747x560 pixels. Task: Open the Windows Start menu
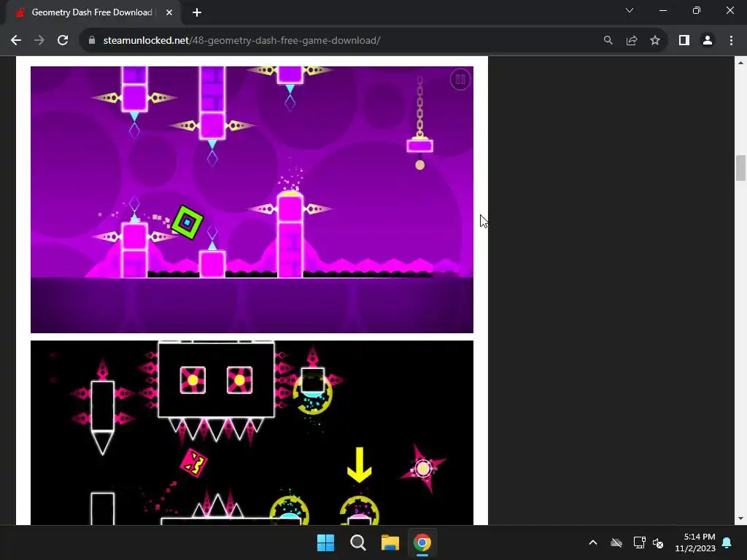click(326, 542)
